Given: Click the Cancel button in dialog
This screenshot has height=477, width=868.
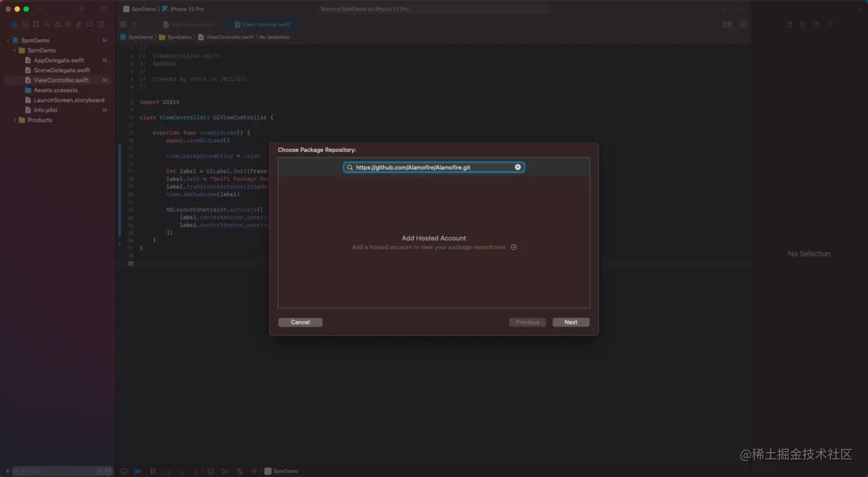Looking at the screenshot, I should pos(300,322).
